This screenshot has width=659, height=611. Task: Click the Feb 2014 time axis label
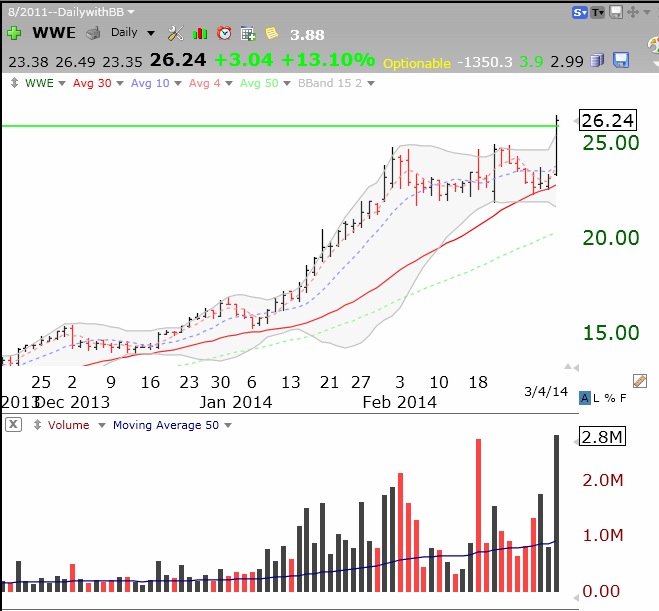pos(399,402)
